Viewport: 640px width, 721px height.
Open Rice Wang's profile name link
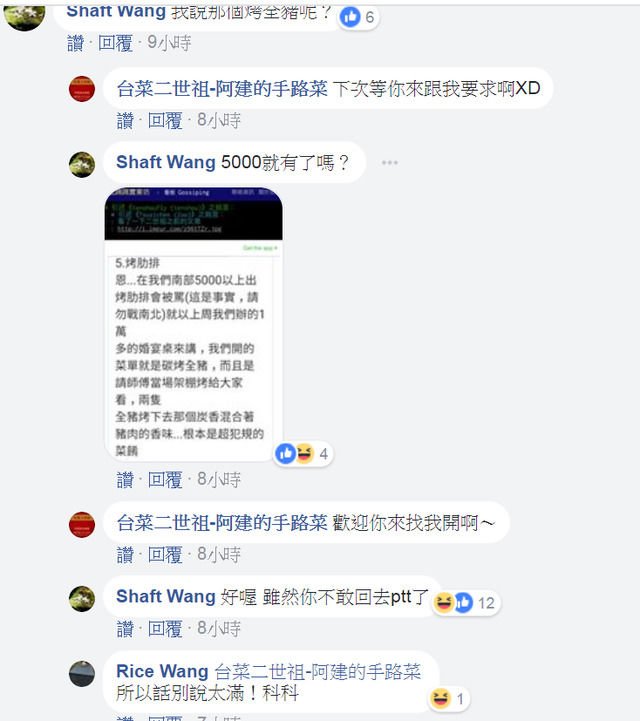(x=162, y=671)
